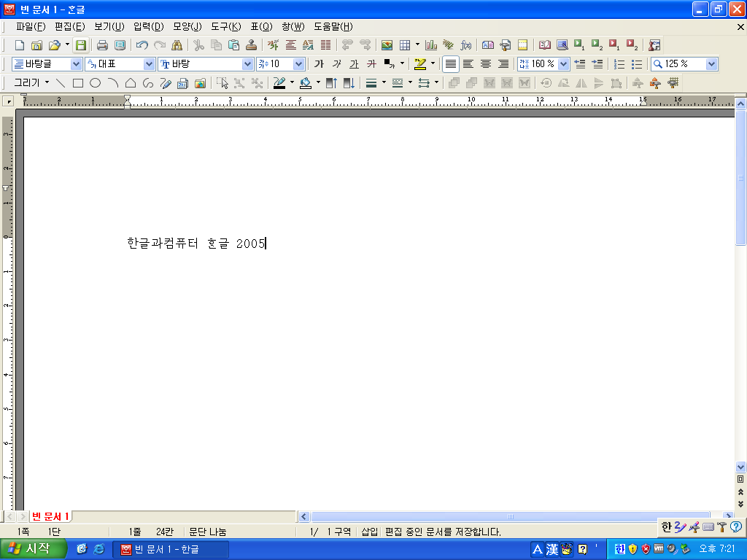747x560 pixels.
Task: Click the table grid icon
Action: (x=404, y=45)
